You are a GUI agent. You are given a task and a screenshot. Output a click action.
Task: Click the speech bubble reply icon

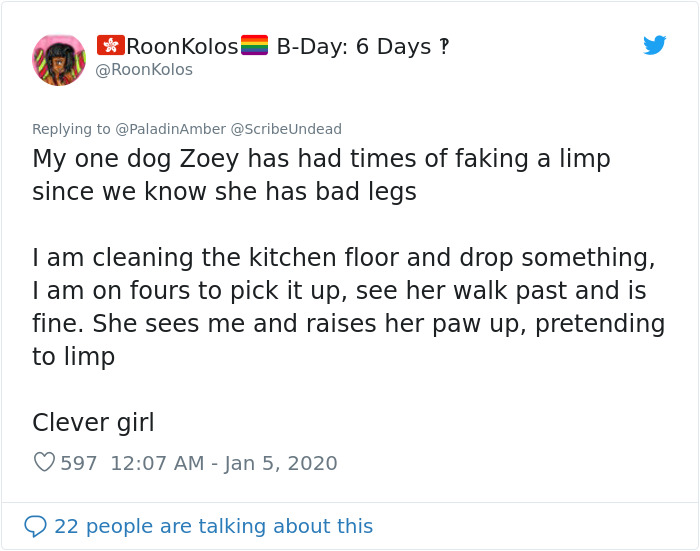[x=35, y=526]
